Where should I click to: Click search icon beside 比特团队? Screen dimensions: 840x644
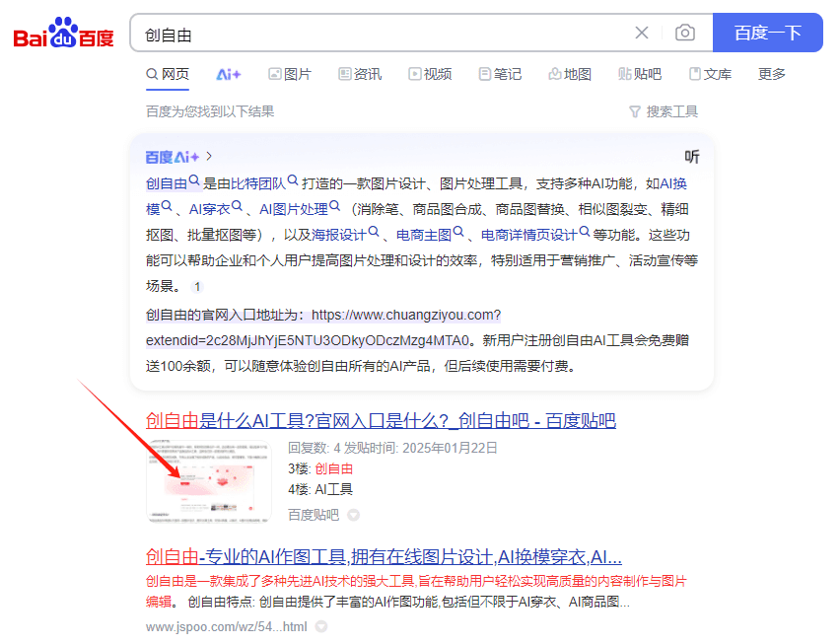pyautogui.click(x=293, y=182)
